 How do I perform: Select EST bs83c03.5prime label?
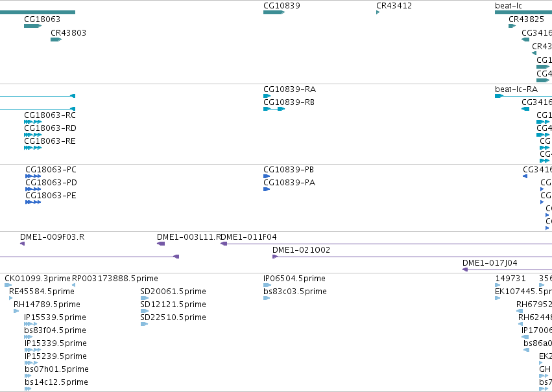(295, 292)
